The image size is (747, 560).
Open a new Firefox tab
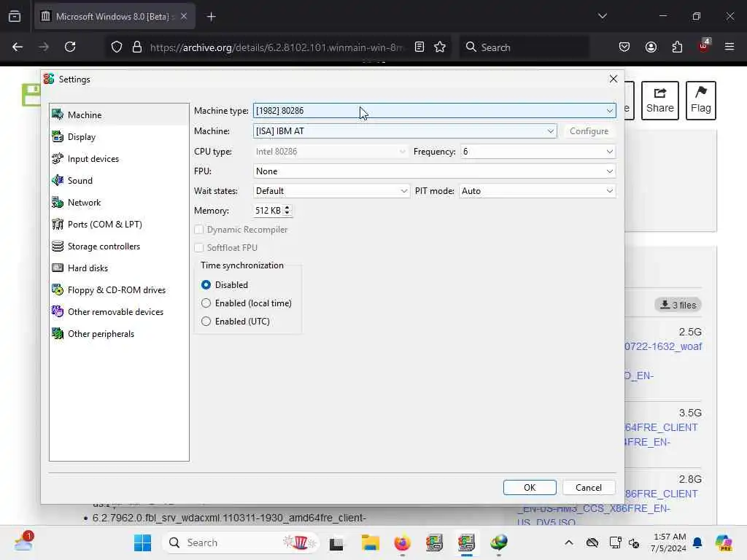[x=211, y=17]
